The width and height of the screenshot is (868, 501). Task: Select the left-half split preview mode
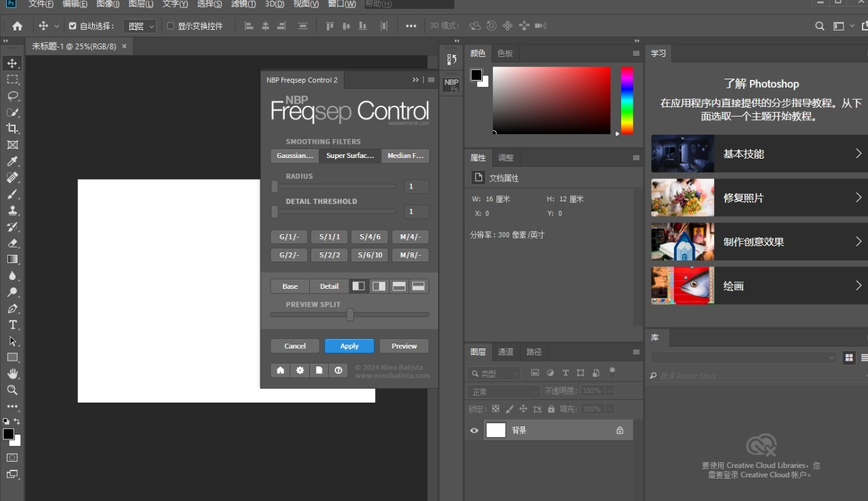[x=359, y=286]
